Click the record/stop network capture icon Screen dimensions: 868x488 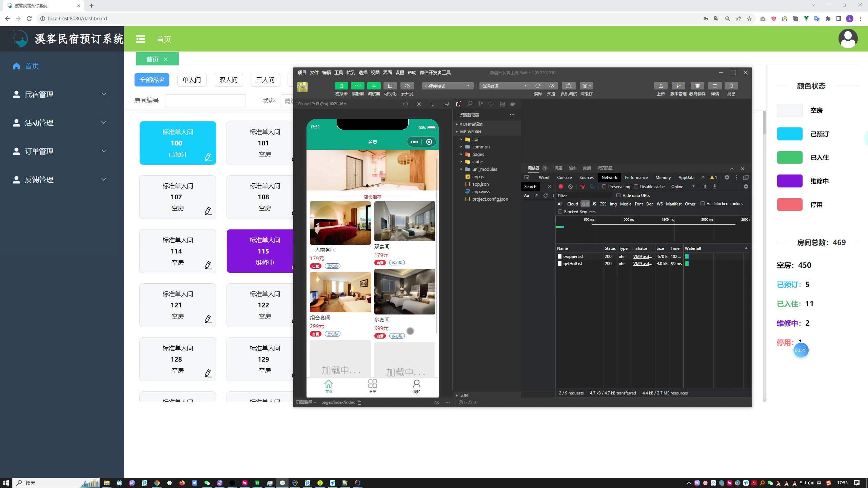[x=560, y=186]
